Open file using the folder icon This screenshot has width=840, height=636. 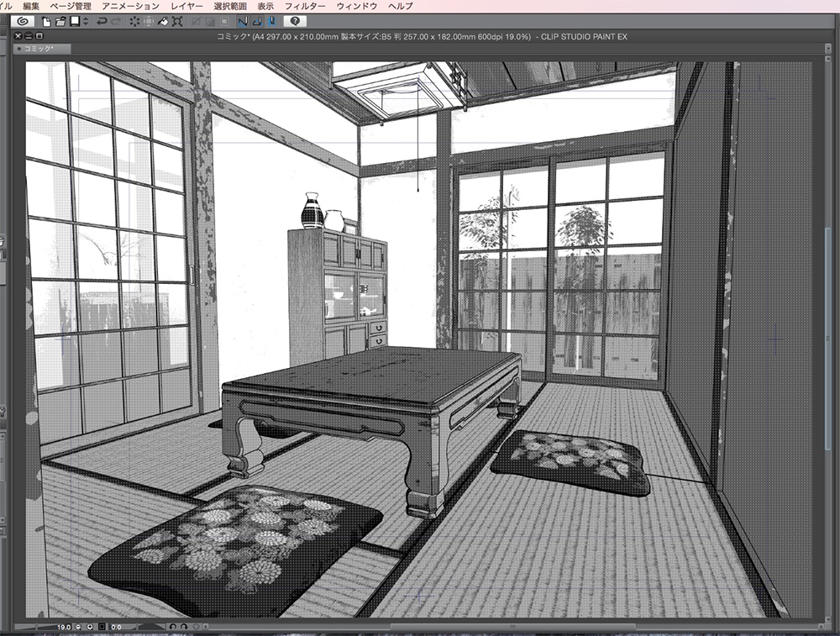pos(60,22)
